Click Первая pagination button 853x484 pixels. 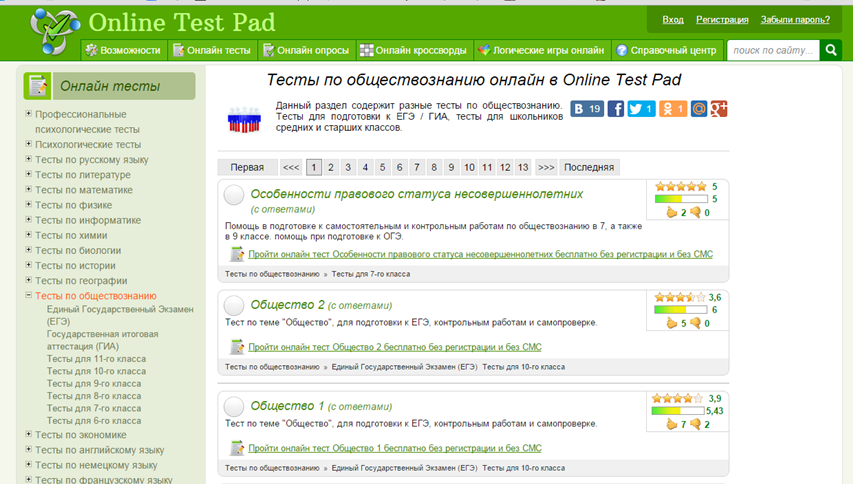pyautogui.click(x=247, y=167)
